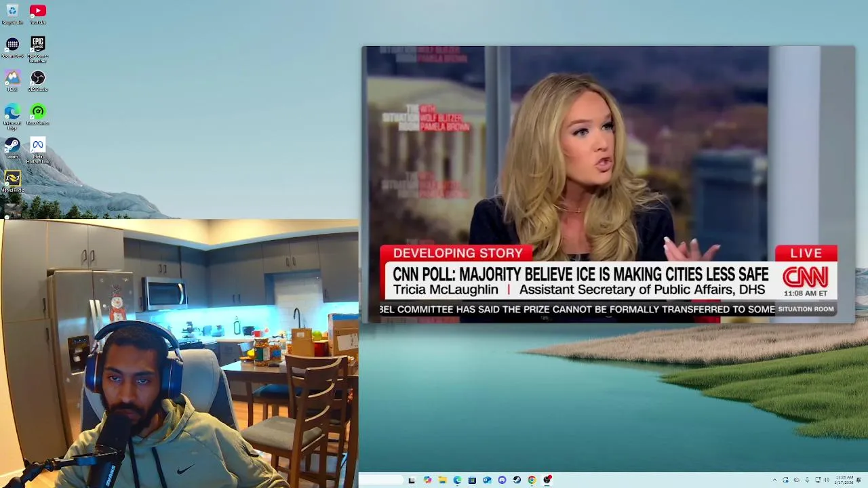
Task: Click the 'Tricia McLaughlin' name caption
Action: (446, 290)
